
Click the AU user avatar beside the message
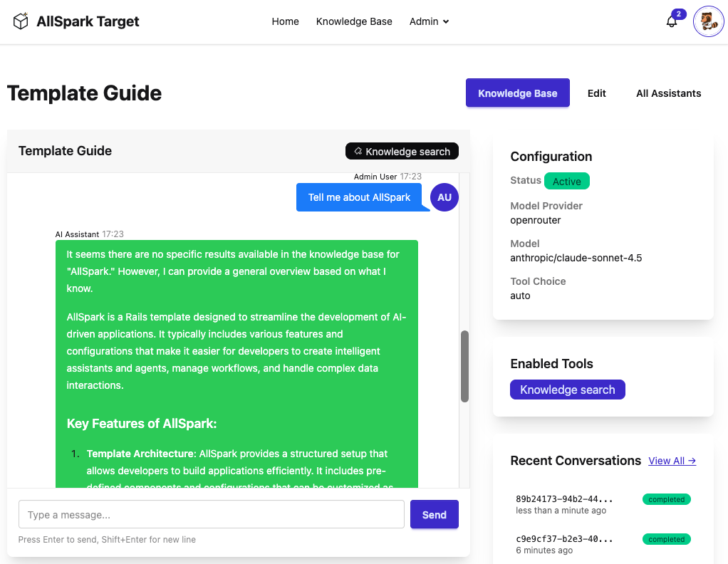tap(444, 197)
